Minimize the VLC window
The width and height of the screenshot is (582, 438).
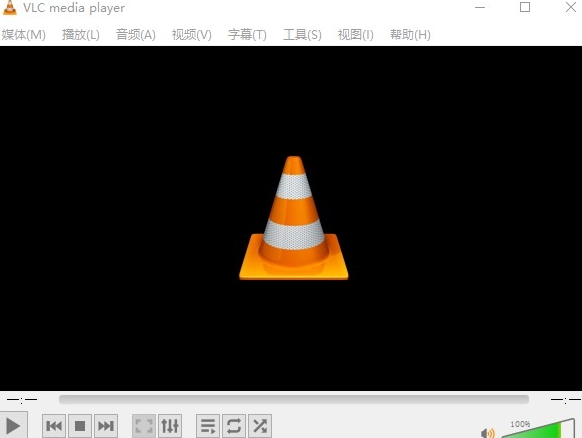click(480, 7)
